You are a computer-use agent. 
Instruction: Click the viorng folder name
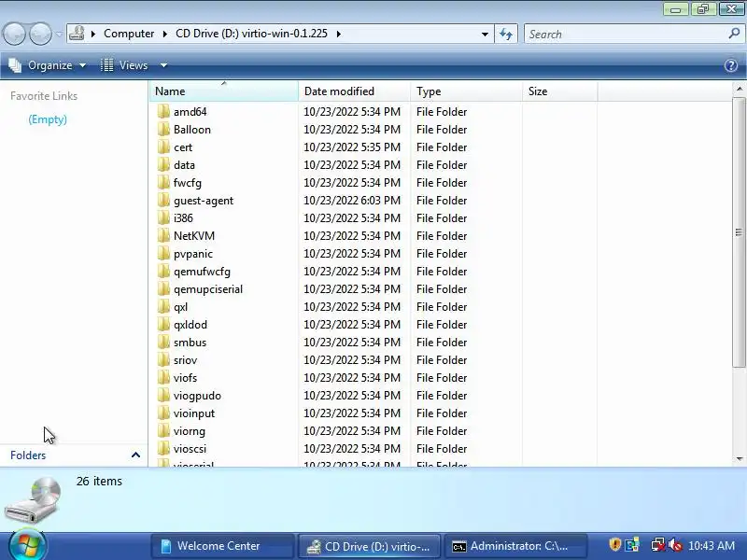coord(190,431)
